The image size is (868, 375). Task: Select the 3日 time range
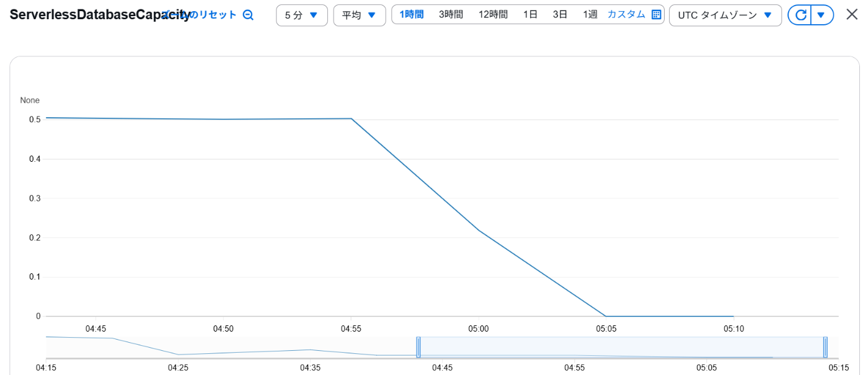[560, 14]
